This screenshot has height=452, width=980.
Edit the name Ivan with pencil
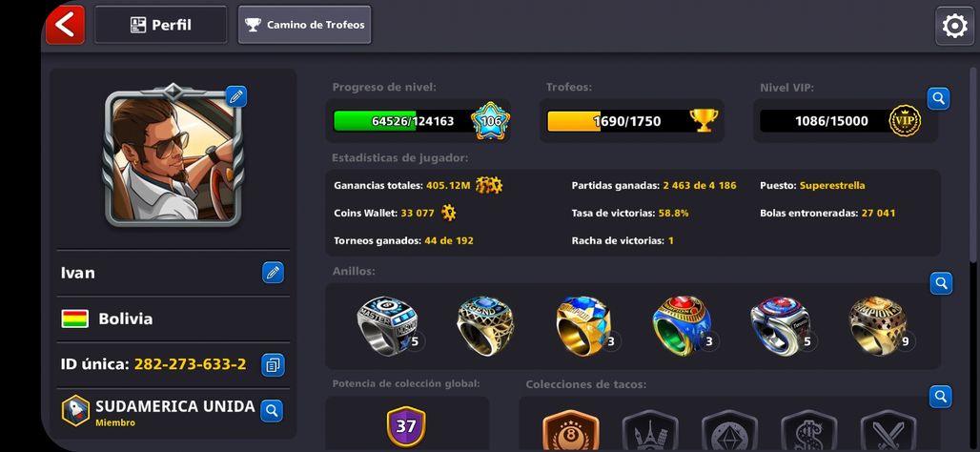[273, 273]
